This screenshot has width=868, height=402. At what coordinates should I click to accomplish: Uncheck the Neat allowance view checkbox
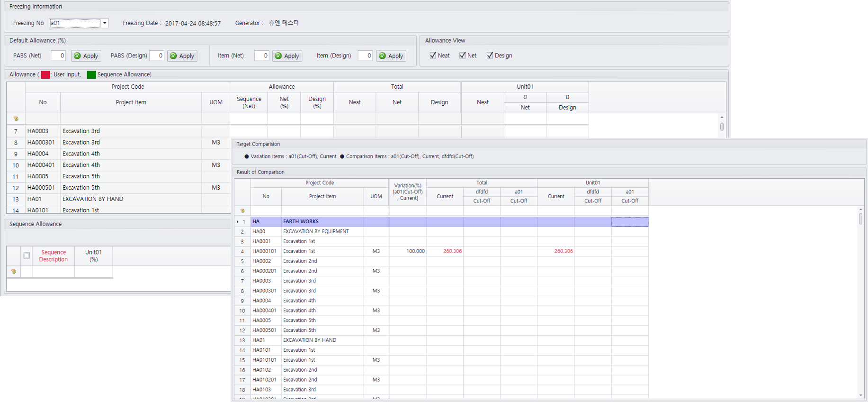(433, 55)
